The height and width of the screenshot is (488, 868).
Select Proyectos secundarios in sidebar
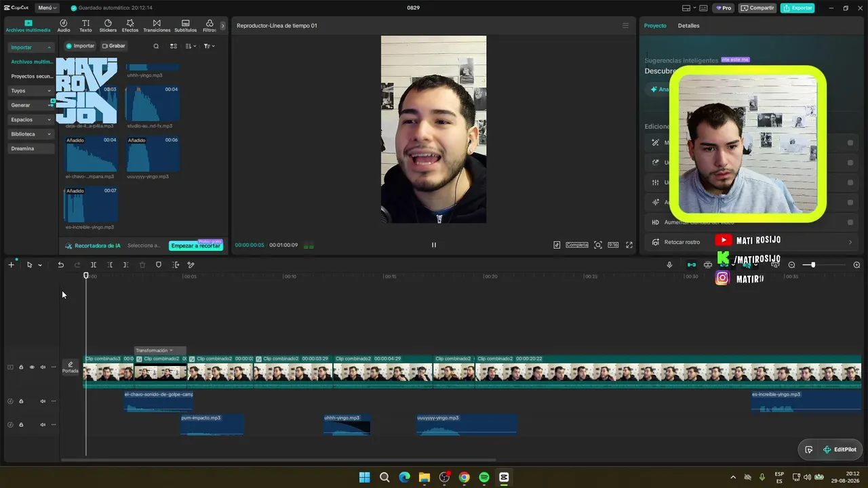(x=31, y=76)
